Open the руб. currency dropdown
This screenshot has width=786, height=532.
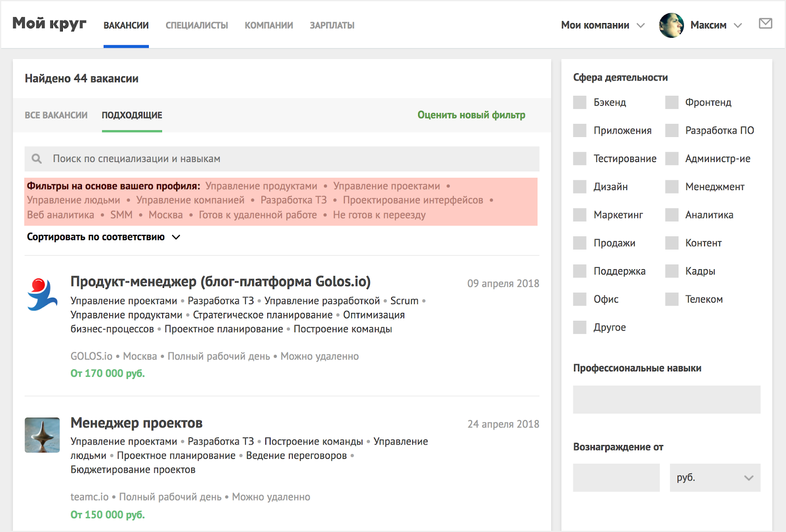[x=715, y=477]
